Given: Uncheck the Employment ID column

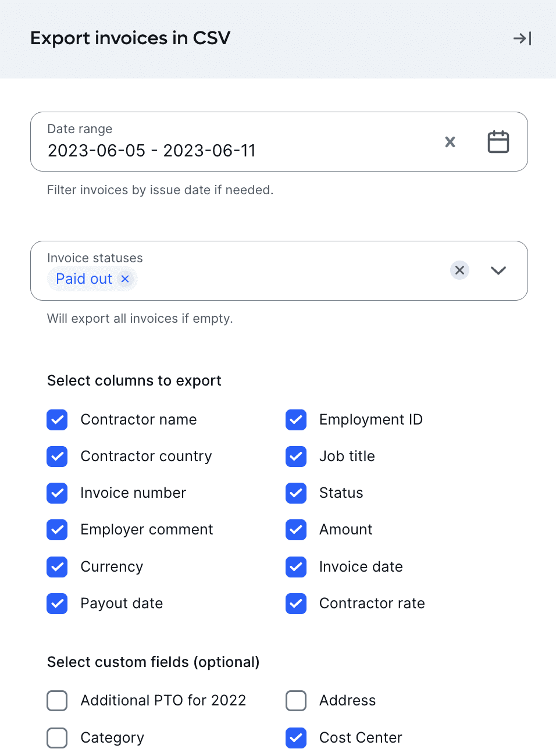Looking at the screenshot, I should (x=296, y=420).
